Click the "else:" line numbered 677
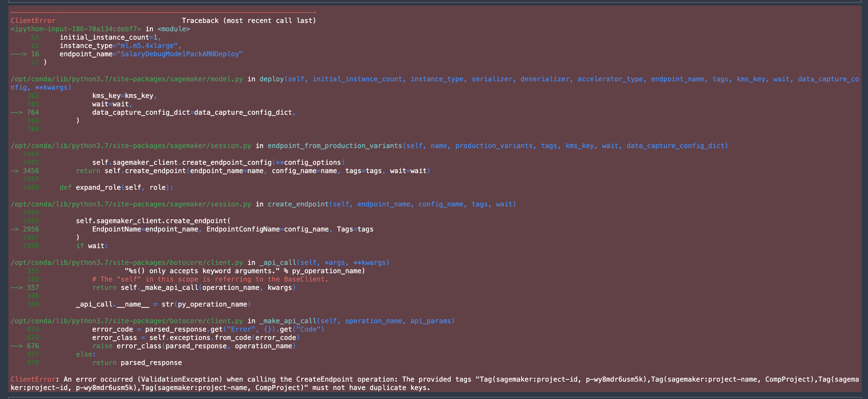Viewport: 868px width, 399px height. pyautogui.click(x=86, y=354)
